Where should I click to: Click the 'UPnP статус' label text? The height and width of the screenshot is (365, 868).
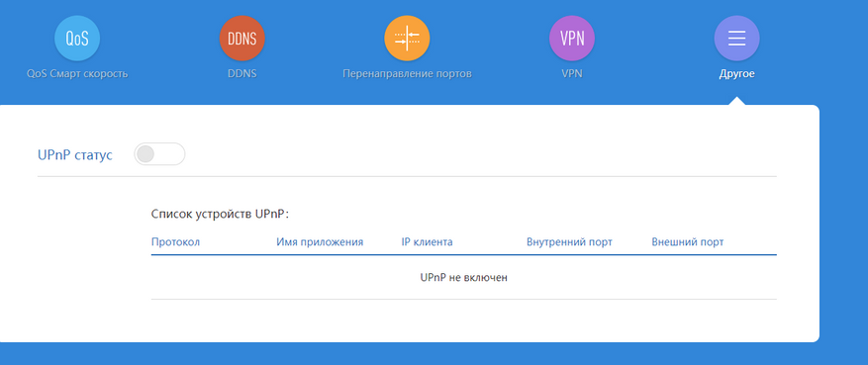75,155
